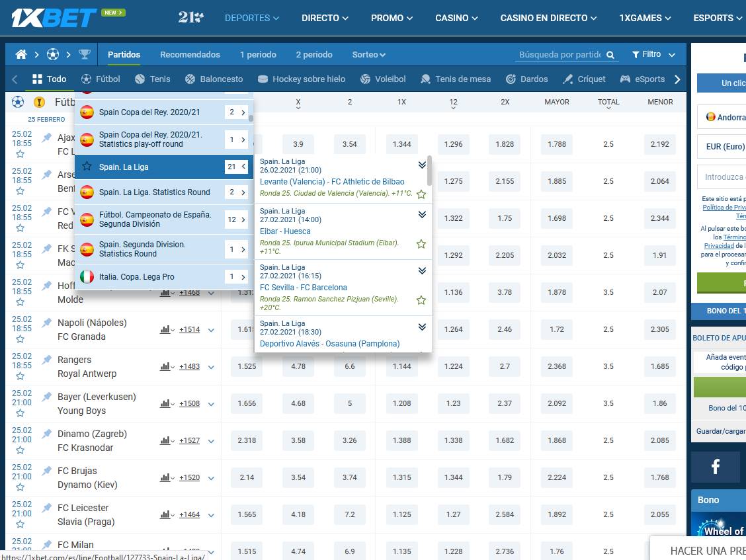746x560 pixels.
Task: Expand markets for Deportivo Alavés vs Osasuna
Action: [x=422, y=327]
